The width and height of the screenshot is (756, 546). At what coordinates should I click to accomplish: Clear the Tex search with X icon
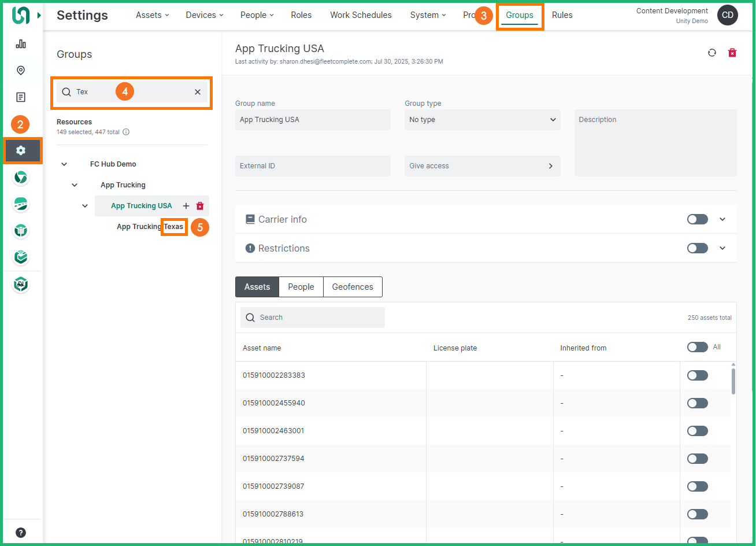point(198,92)
